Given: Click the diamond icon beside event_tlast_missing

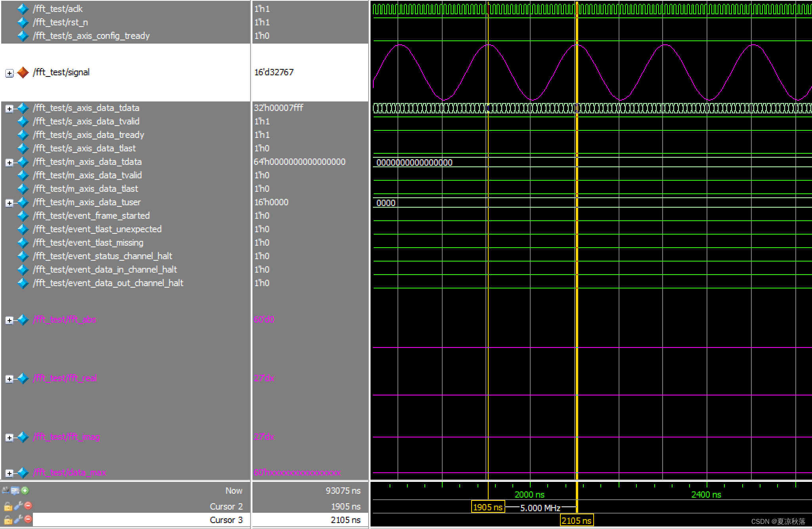Looking at the screenshot, I should [23, 243].
